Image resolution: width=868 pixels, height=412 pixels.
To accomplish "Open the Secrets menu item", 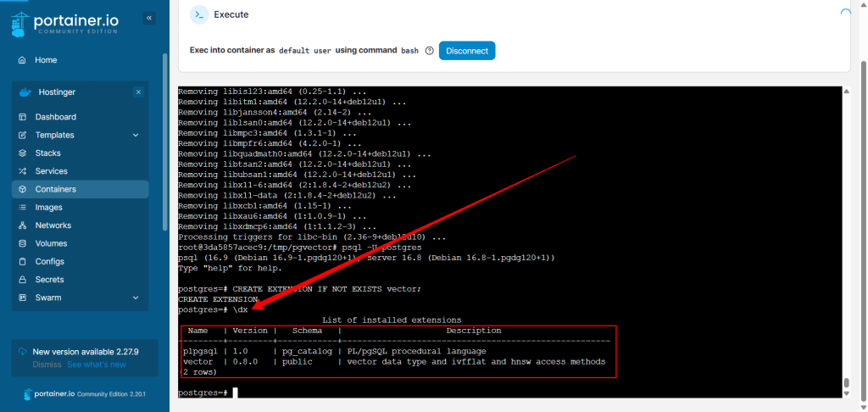I will [49, 280].
